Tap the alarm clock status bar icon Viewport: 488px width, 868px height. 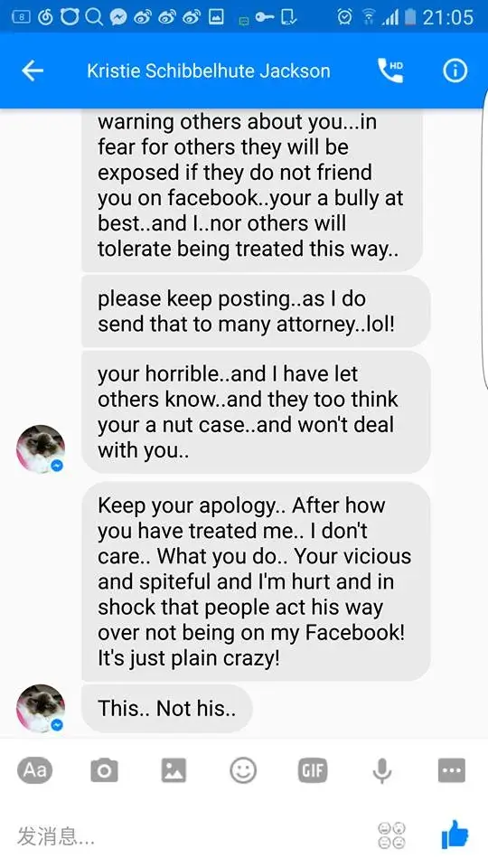point(344,17)
